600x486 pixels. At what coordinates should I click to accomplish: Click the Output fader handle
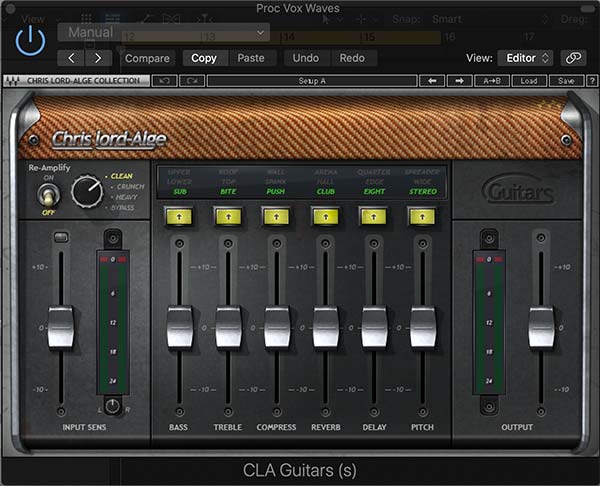[x=541, y=328]
